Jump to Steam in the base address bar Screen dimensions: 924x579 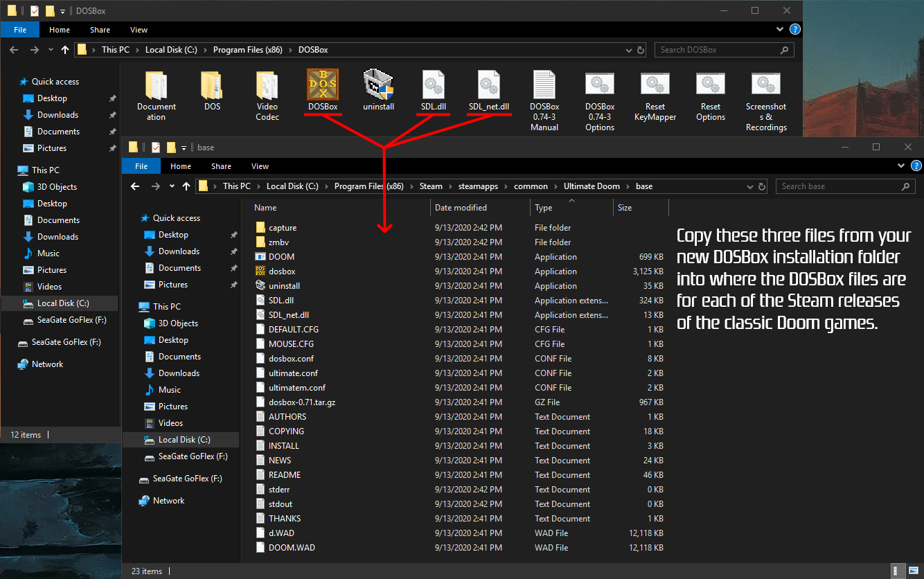[x=431, y=186]
